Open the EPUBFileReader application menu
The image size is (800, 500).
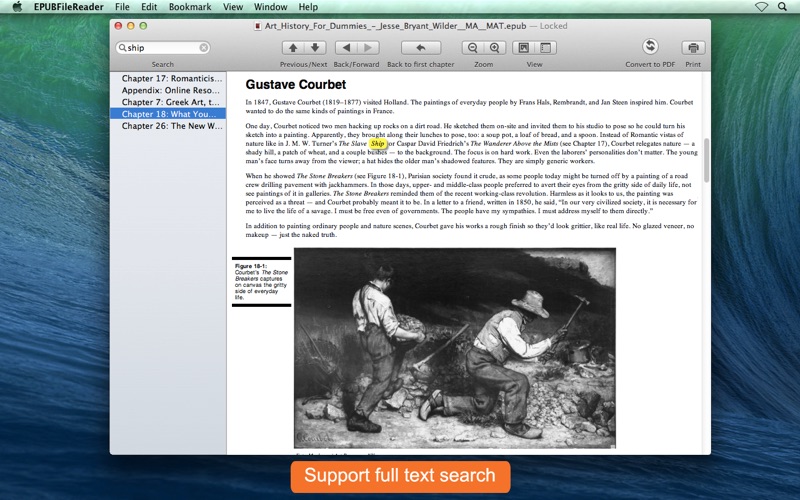pos(69,7)
